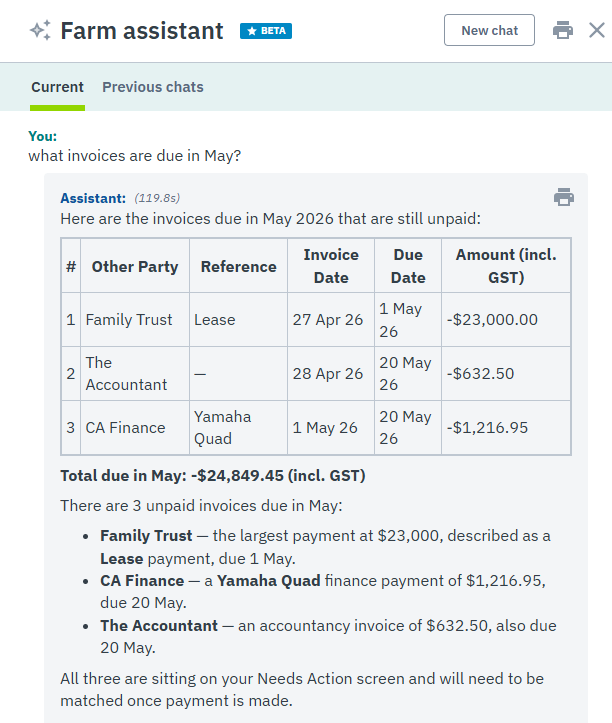Click the -$23,000.00 amount cell
Screen dimensions: 612x723
[506, 320]
